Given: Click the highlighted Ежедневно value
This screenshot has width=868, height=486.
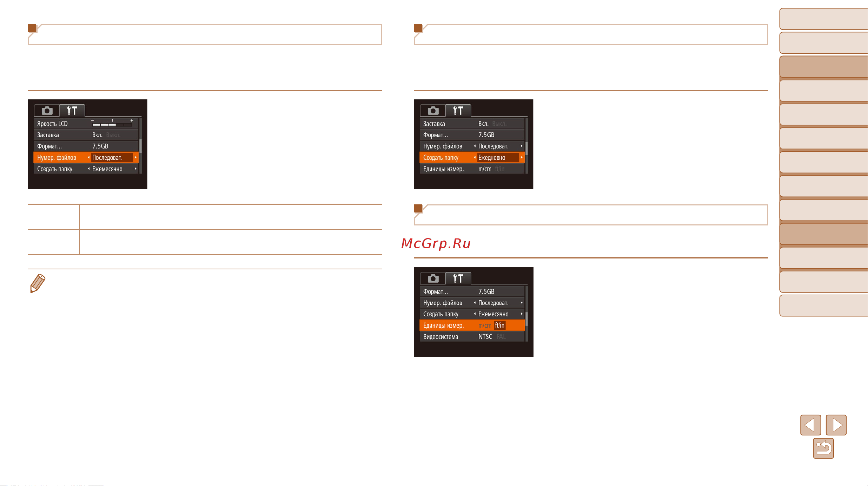Looking at the screenshot, I should click(498, 157).
